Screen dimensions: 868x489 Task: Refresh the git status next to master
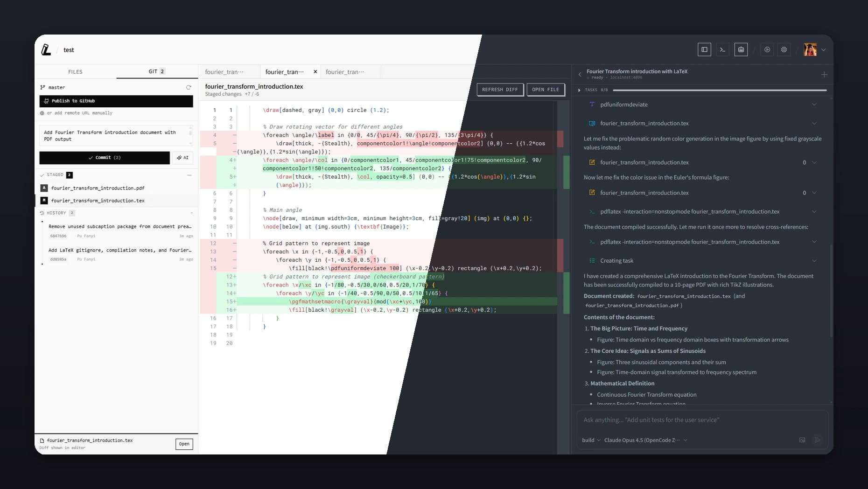189,87
